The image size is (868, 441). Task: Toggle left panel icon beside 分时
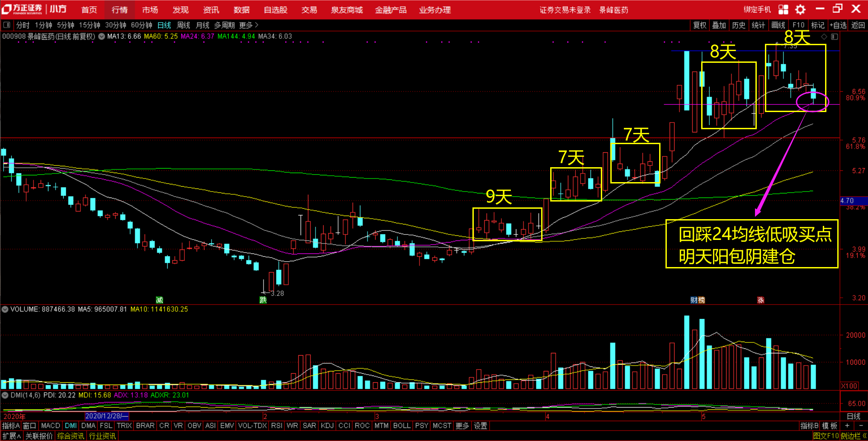(7, 25)
